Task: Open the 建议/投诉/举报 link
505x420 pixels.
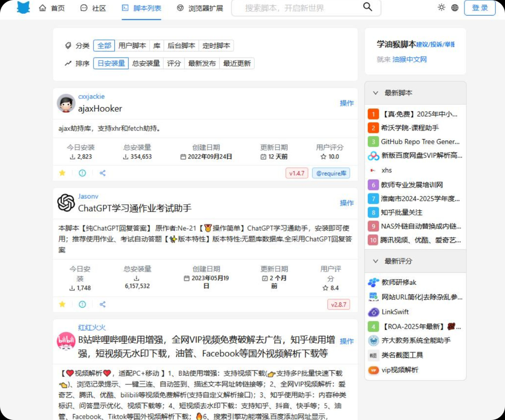Action: point(436,45)
